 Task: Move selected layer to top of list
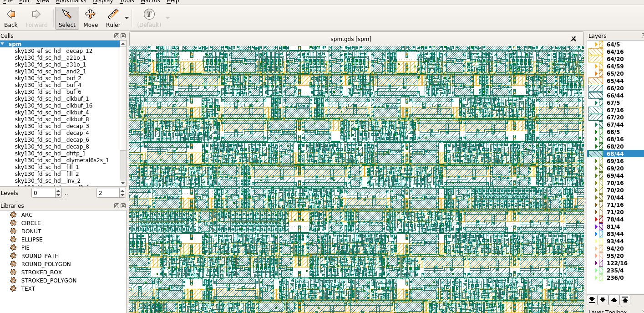[625, 300]
